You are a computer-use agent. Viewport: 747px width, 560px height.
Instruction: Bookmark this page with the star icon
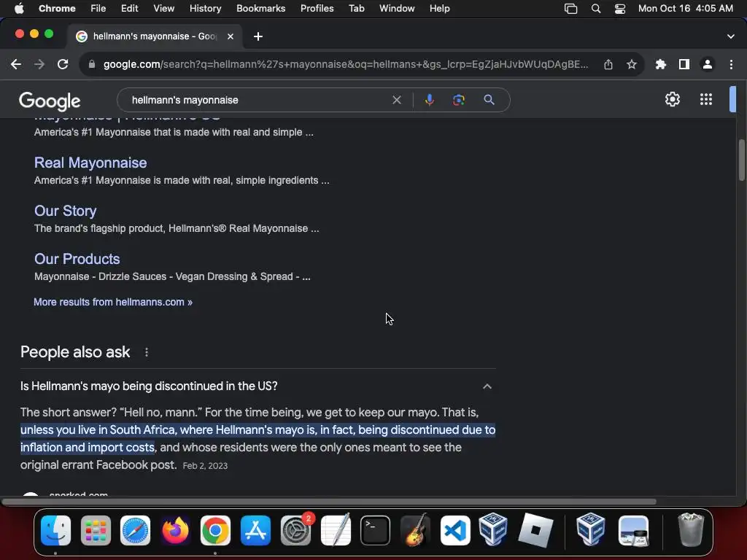click(x=632, y=64)
